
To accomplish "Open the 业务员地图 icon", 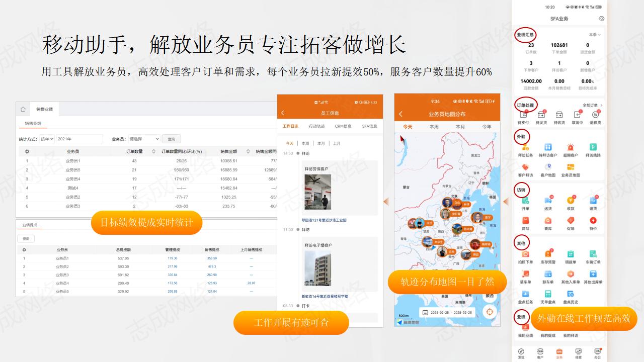I will point(571,167).
